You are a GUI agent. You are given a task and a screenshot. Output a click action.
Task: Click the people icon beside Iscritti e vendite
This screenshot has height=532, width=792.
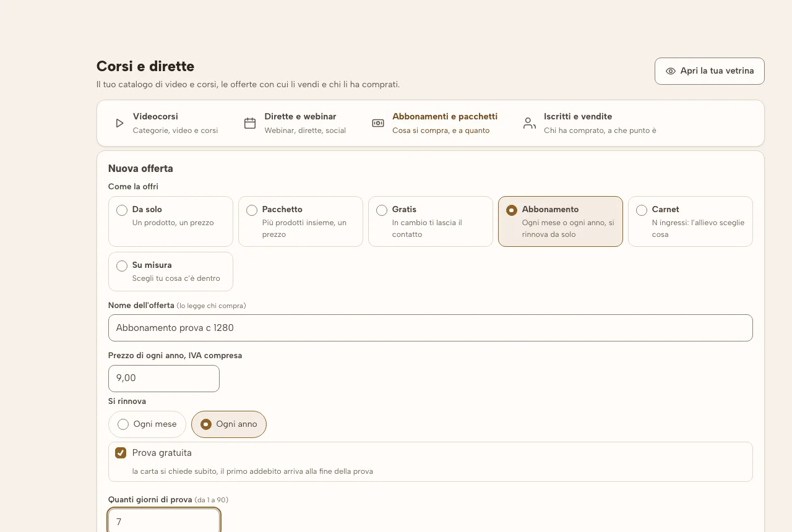(530, 123)
